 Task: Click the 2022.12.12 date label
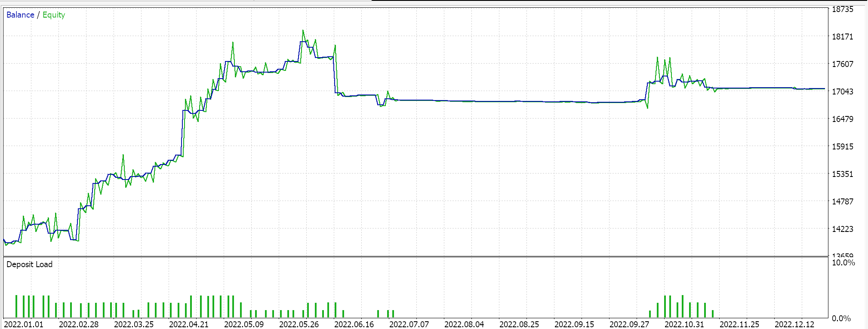click(794, 324)
